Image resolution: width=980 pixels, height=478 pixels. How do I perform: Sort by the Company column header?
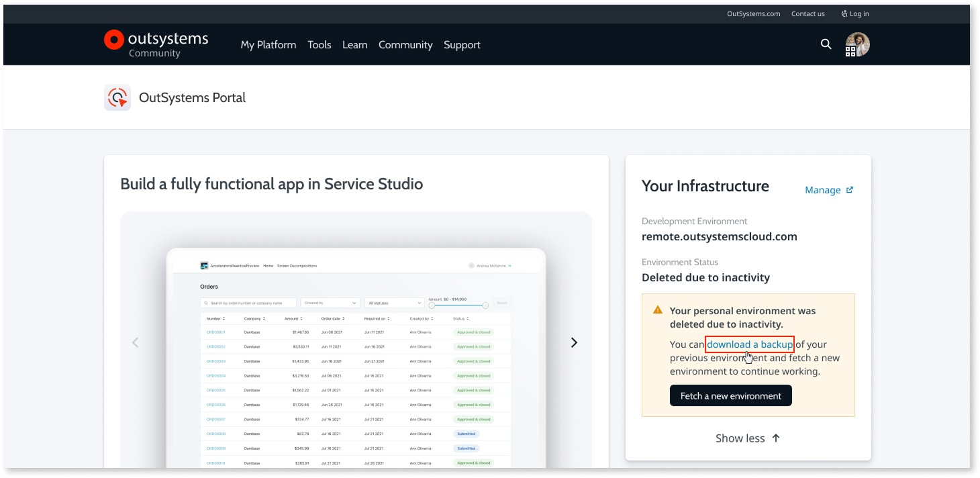tap(254, 319)
